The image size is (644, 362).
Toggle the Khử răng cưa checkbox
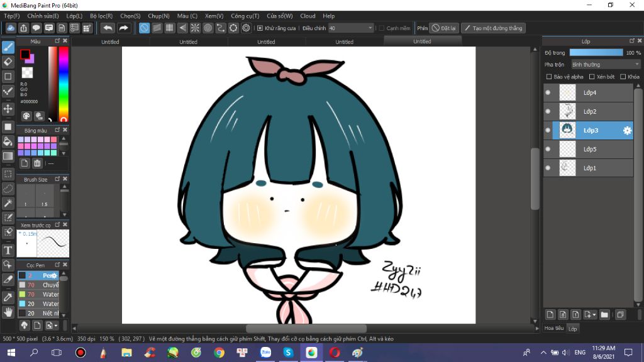[260, 28]
